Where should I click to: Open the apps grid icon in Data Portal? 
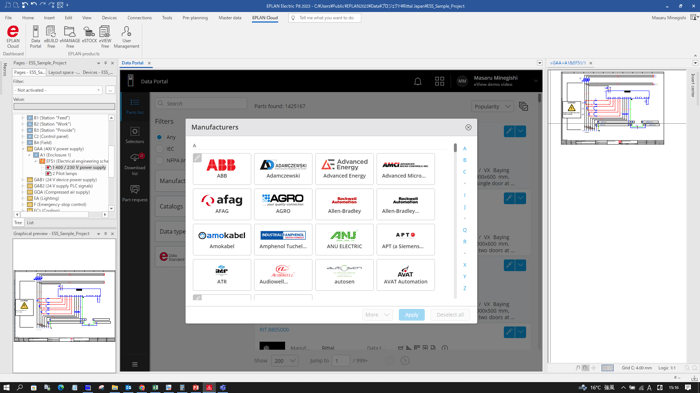tap(439, 81)
